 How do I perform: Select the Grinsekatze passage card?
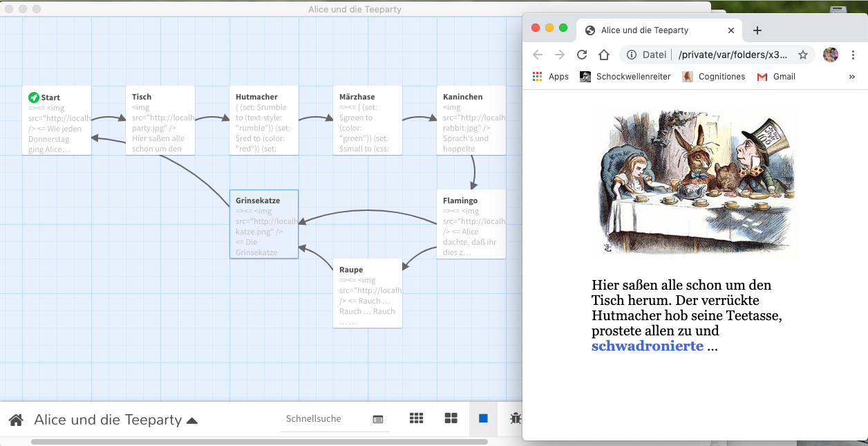click(264, 224)
